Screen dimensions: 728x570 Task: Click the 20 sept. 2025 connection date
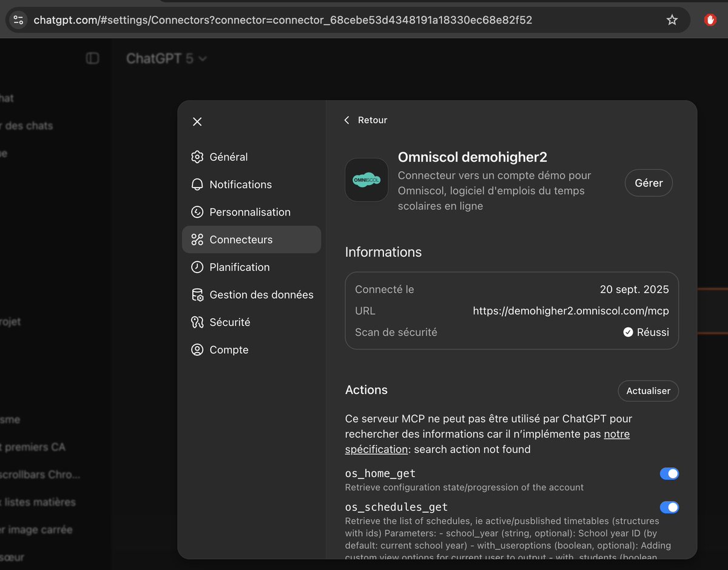(635, 290)
